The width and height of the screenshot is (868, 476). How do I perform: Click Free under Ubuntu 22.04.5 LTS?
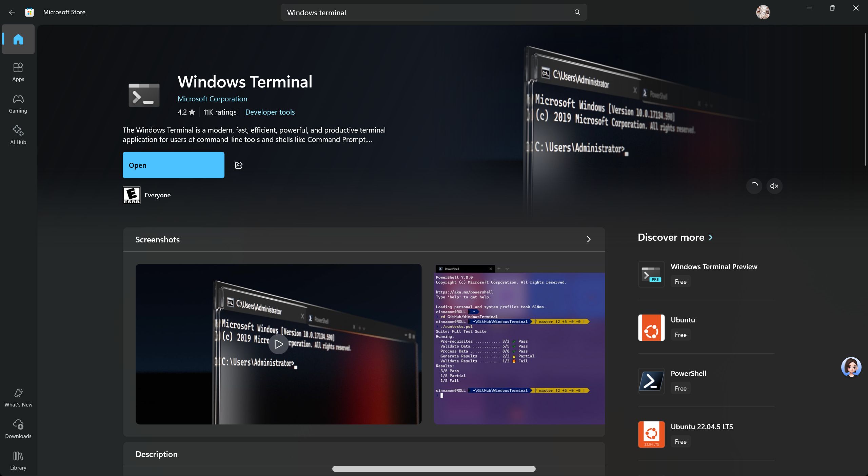tap(680, 441)
